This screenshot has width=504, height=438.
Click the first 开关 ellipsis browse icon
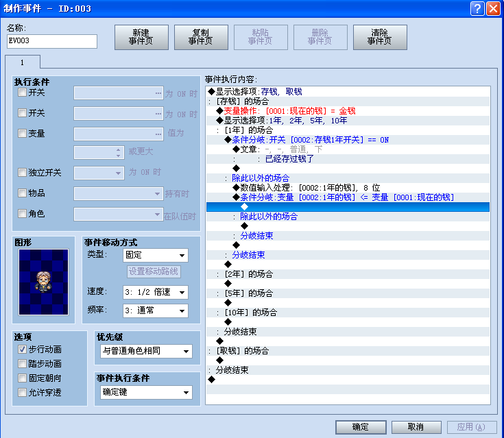158,93
